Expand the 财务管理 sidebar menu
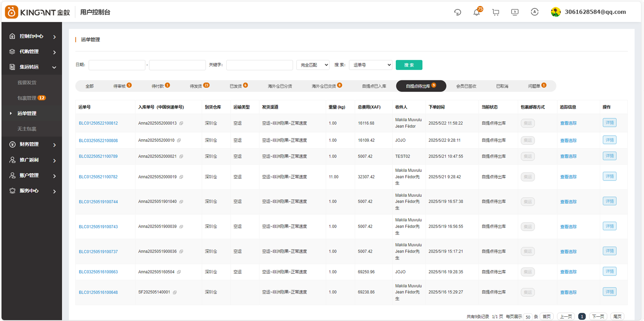 33,144
